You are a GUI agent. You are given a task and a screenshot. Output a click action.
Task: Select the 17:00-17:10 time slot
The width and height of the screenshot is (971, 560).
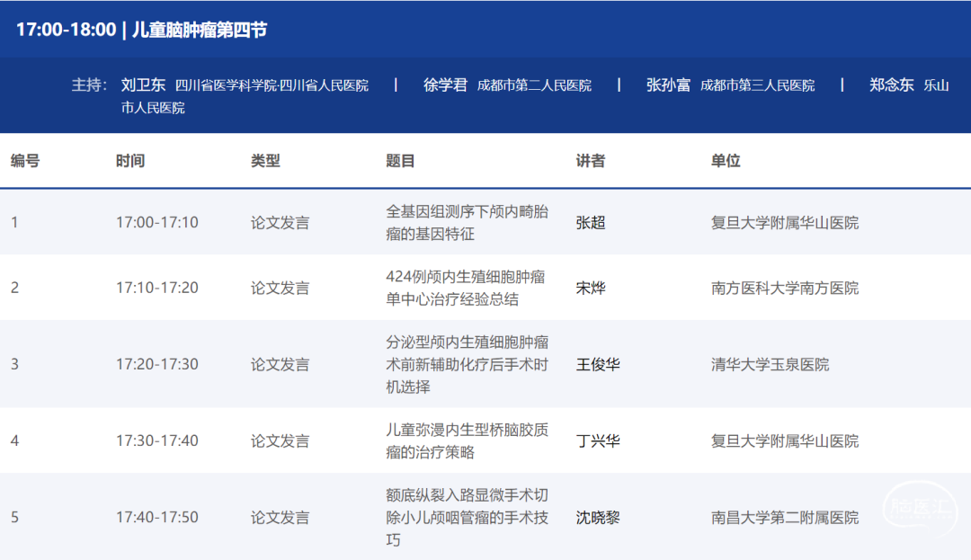coord(157,222)
